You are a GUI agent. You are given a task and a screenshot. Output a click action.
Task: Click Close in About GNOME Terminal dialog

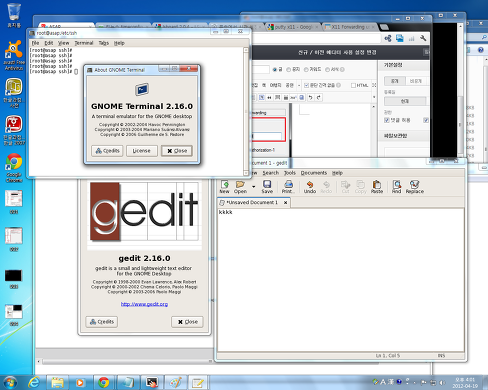click(x=177, y=151)
